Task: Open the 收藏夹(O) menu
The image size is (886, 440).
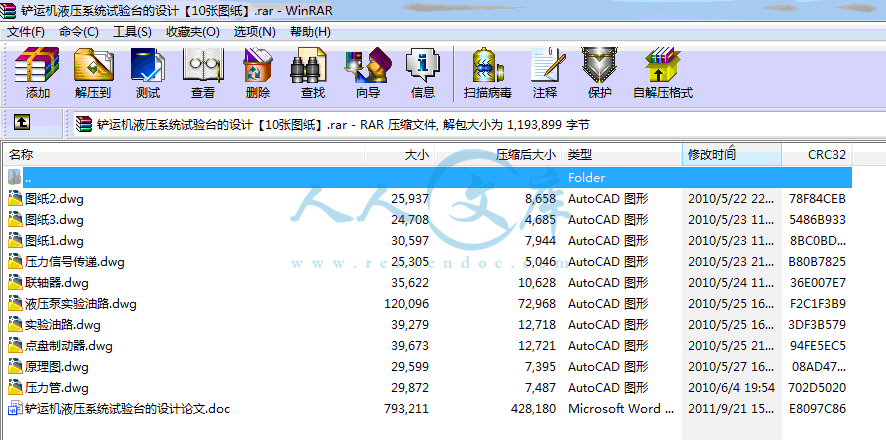Action: pos(193,32)
